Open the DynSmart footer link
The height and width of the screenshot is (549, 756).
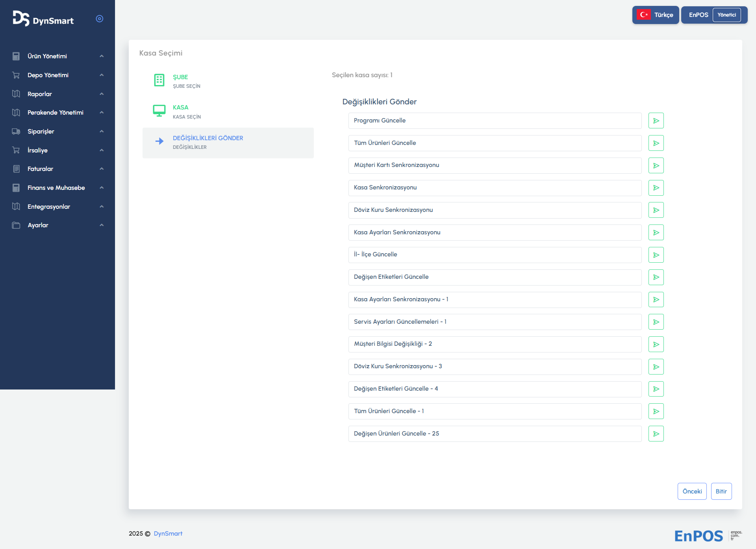[x=168, y=534]
